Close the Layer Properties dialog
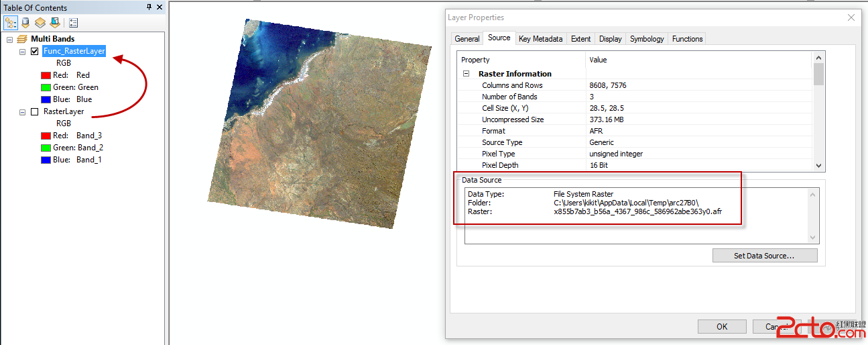 point(851,17)
